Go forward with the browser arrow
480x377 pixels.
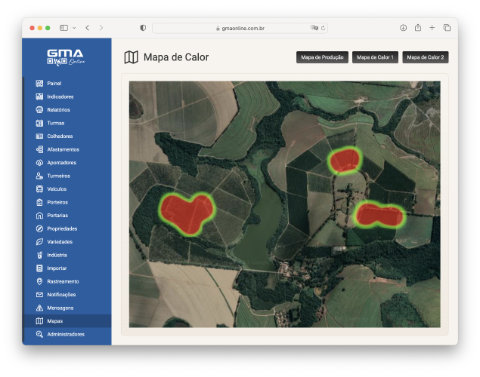coord(101,28)
